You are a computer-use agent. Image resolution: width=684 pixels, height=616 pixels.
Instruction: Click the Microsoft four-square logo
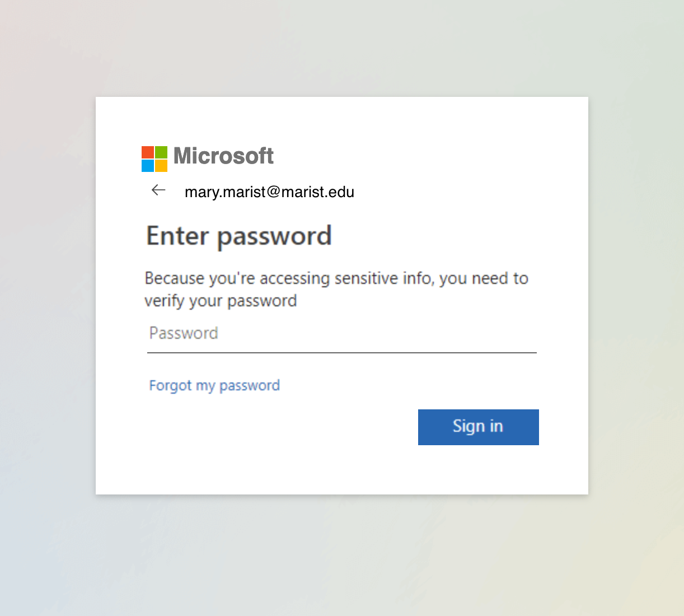[x=154, y=159]
